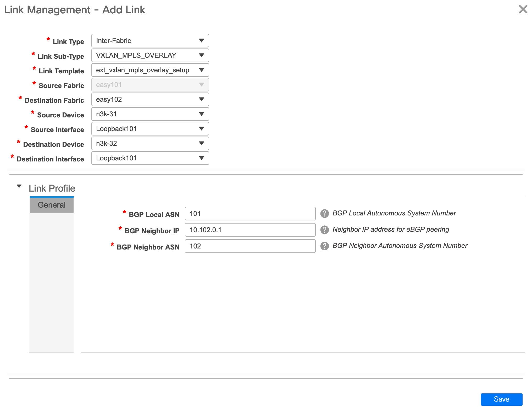This screenshot has height=412, width=532.
Task: Click the help icon beside BGP Neighbor ASN
Action: [325, 246]
